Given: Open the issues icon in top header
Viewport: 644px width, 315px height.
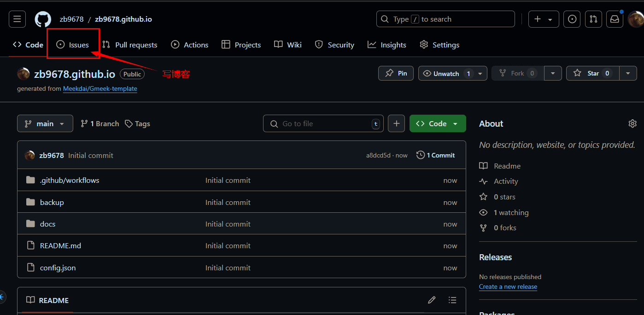Looking at the screenshot, I should point(572,19).
